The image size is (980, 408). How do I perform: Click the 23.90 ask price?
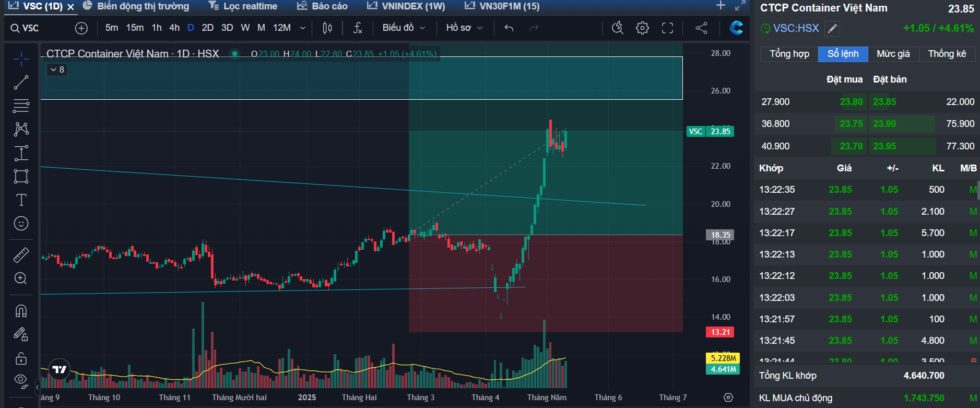884,124
